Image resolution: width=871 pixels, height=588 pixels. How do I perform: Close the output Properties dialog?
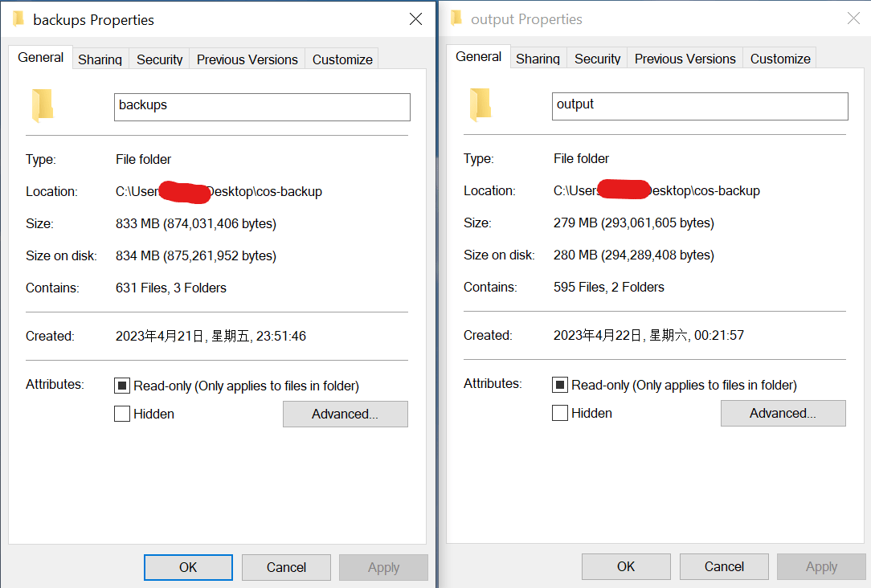click(x=853, y=18)
